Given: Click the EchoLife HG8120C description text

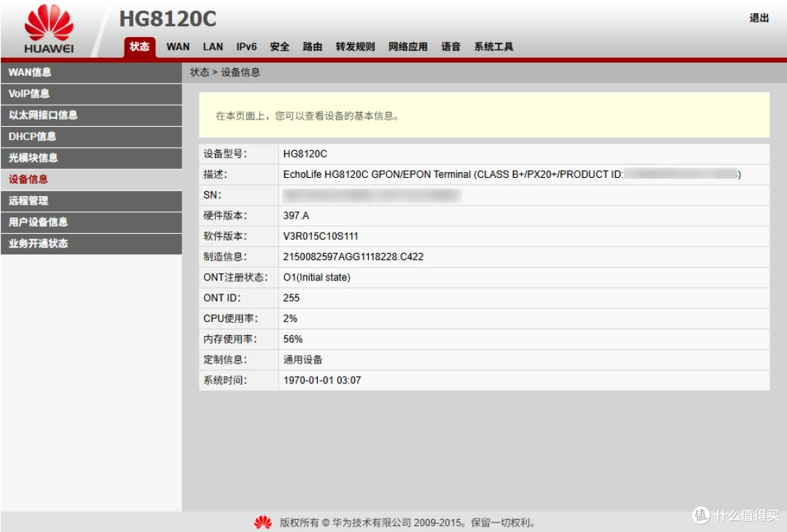Looking at the screenshot, I should 512,175.
